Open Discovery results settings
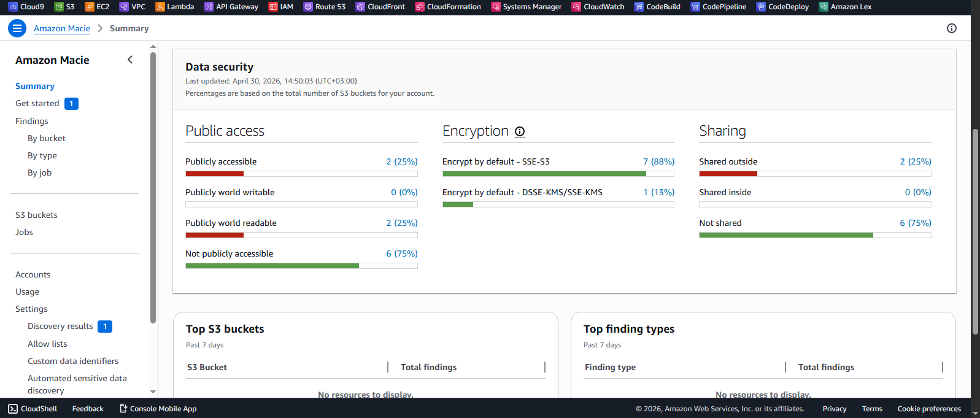 (60, 326)
